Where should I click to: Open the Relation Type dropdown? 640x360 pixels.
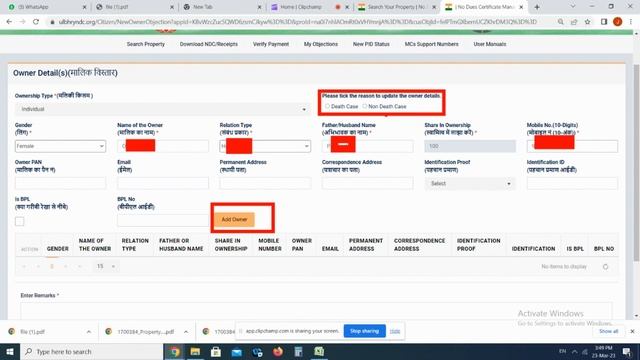265,146
